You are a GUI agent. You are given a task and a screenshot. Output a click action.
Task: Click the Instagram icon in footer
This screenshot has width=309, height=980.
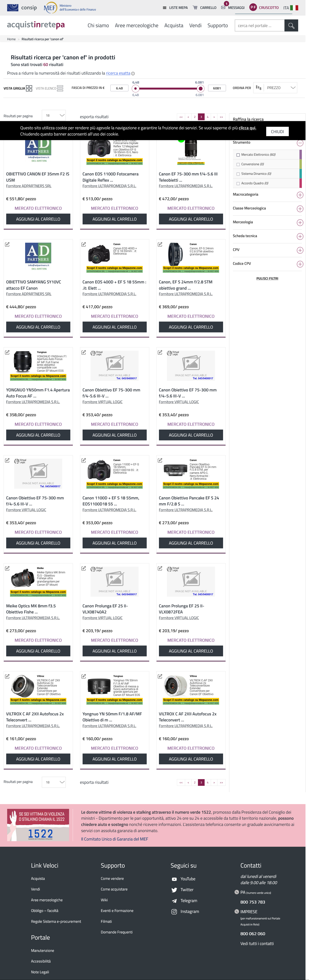point(174,911)
